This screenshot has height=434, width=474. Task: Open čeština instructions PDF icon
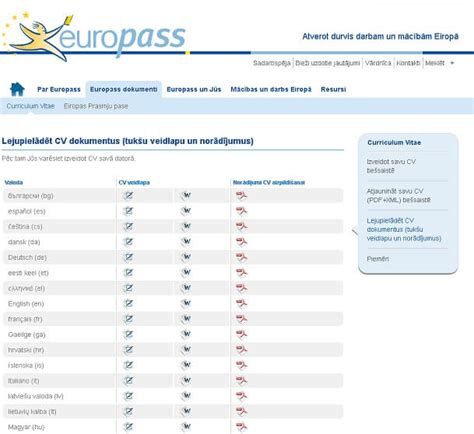point(241,226)
